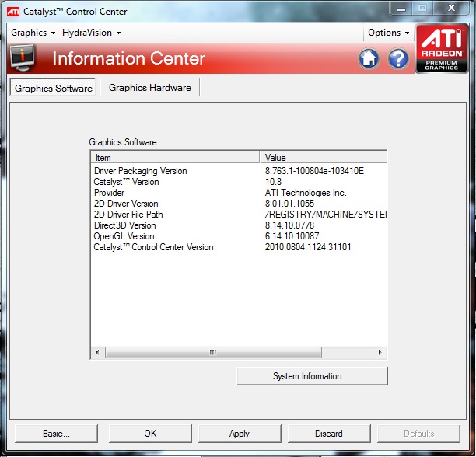The height and width of the screenshot is (457, 476).
Task: Click the Apply button
Action: [240, 434]
